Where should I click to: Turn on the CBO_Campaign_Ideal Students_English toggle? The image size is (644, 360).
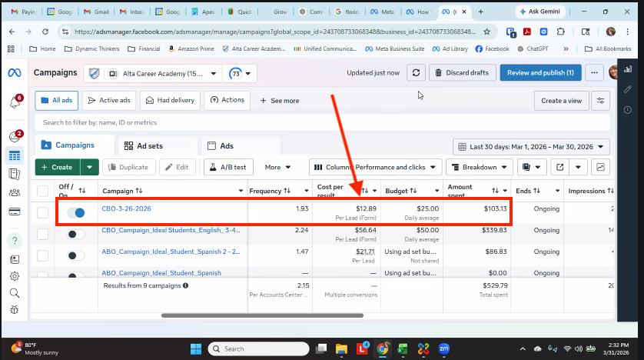click(76, 235)
